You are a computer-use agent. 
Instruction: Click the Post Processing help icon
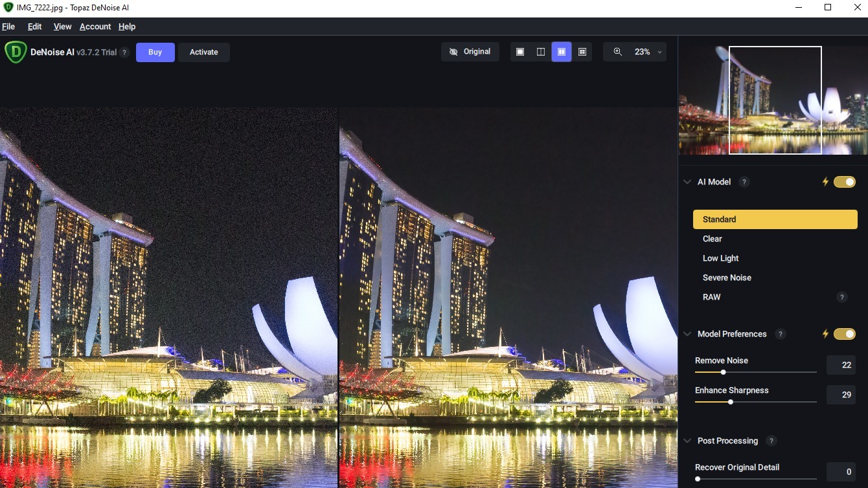771,441
